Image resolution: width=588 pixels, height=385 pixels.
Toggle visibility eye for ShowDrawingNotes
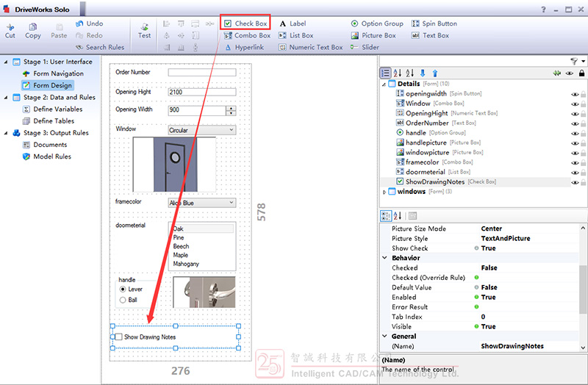coord(575,182)
